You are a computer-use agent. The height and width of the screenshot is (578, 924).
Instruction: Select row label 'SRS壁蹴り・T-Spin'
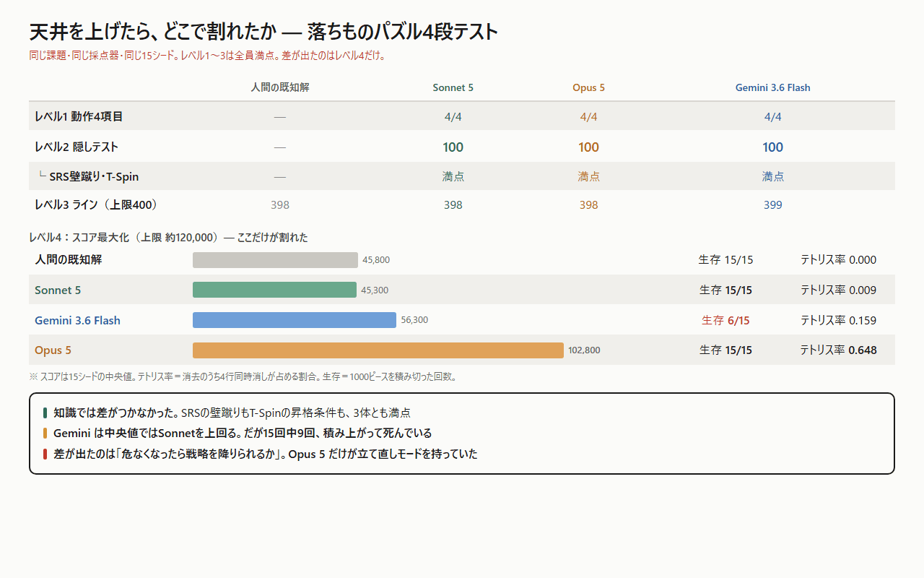coord(94,176)
